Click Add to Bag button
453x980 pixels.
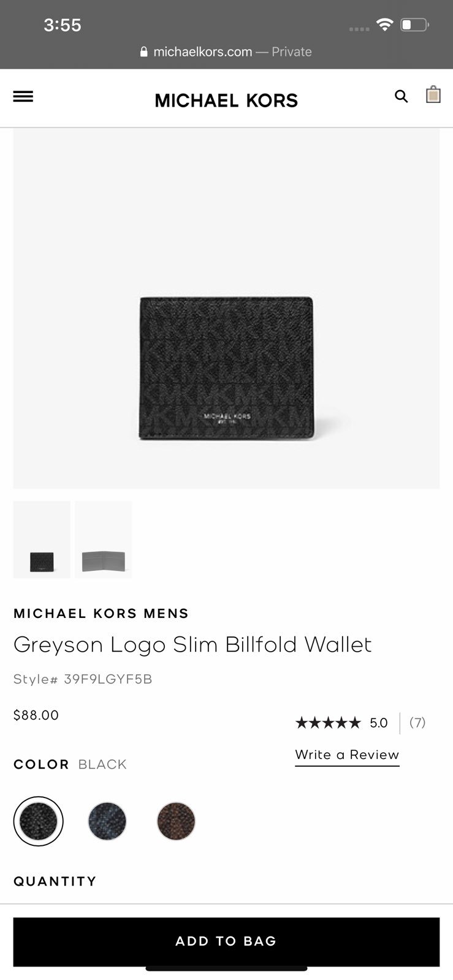coord(226,941)
